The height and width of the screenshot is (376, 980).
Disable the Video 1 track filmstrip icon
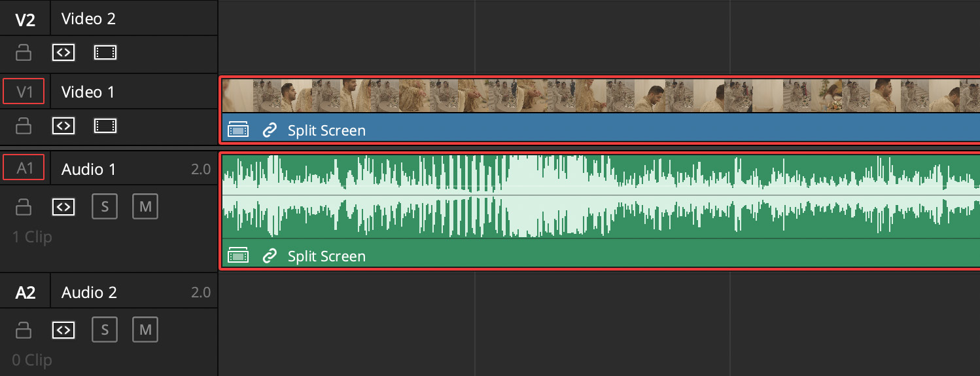pyautogui.click(x=105, y=125)
